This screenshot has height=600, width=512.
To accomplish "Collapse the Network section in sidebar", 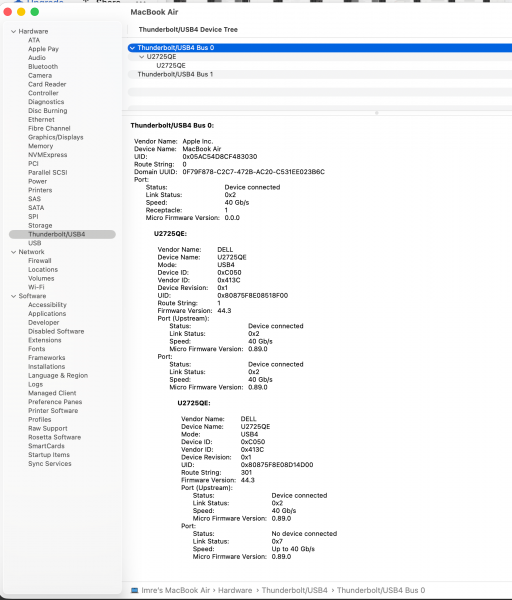I will (13, 252).
